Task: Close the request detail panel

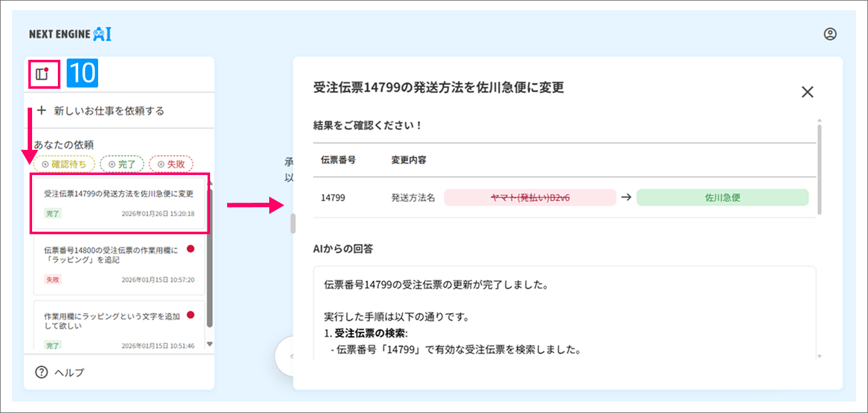Action: tap(807, 92)
